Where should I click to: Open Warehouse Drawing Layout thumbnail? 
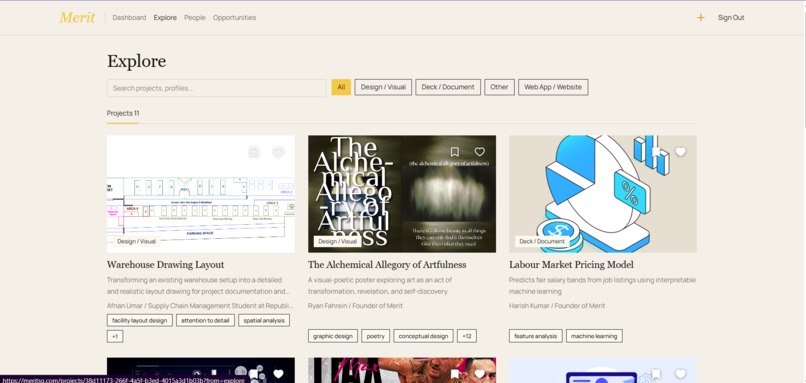tap(200, 194)
